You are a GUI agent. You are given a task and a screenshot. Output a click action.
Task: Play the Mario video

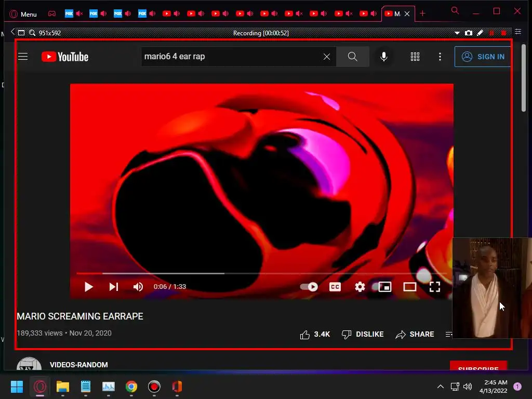pyautogui.click(x=88, y=287)
